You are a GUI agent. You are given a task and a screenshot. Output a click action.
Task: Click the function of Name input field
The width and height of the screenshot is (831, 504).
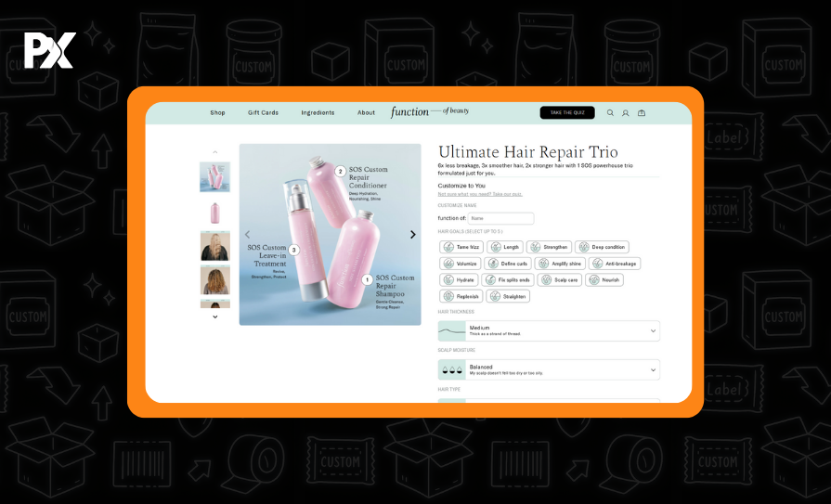click(500, 218)
